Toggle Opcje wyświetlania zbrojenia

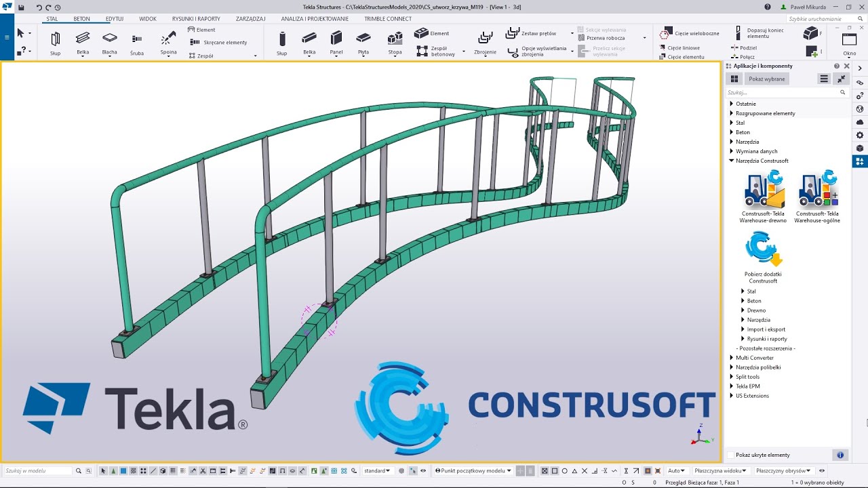click(537, 52)
